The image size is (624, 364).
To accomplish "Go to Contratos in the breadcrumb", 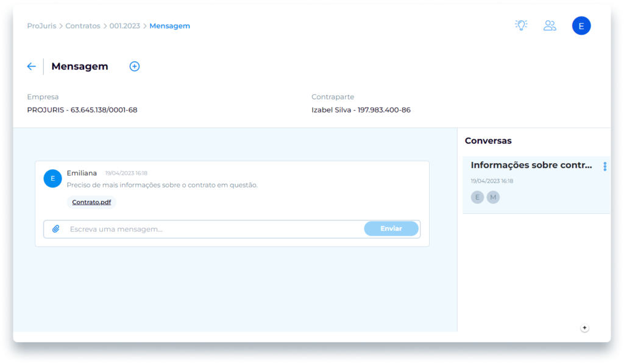I will point(83,26).
